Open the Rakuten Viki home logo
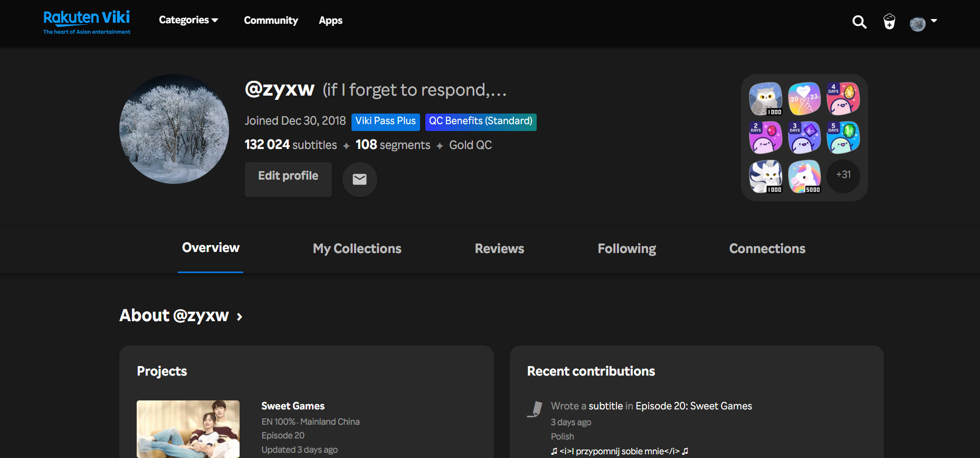This screenshot has height=458, width=980. coord(87,22)
